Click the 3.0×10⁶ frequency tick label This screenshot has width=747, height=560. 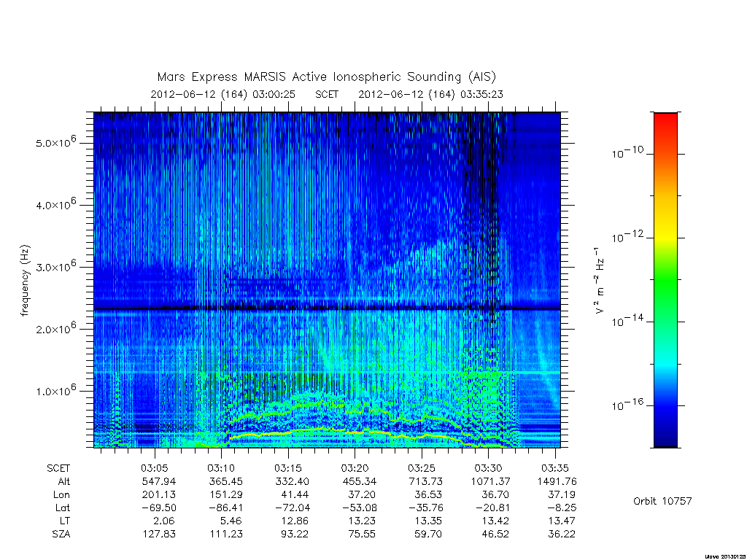tap(55, 265)
